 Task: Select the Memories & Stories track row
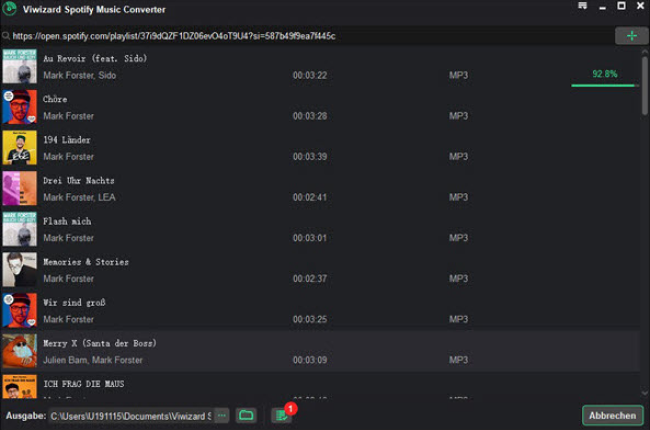point(300,270)
